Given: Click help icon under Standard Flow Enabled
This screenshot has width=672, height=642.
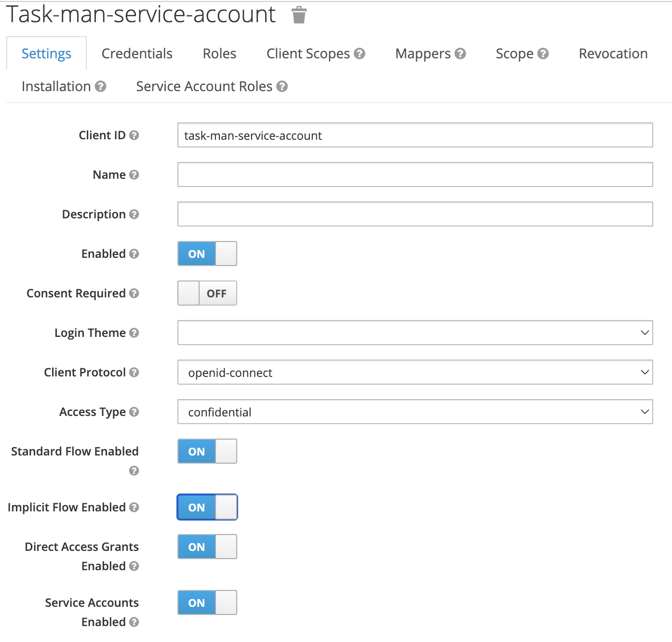Looking at the screenshot, I should [x=134, y=471].
